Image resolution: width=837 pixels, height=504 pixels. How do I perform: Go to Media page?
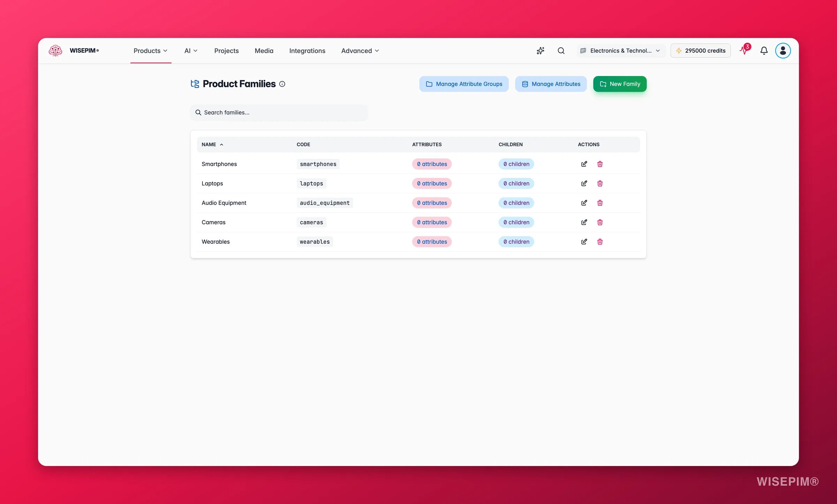pos(264,51)
